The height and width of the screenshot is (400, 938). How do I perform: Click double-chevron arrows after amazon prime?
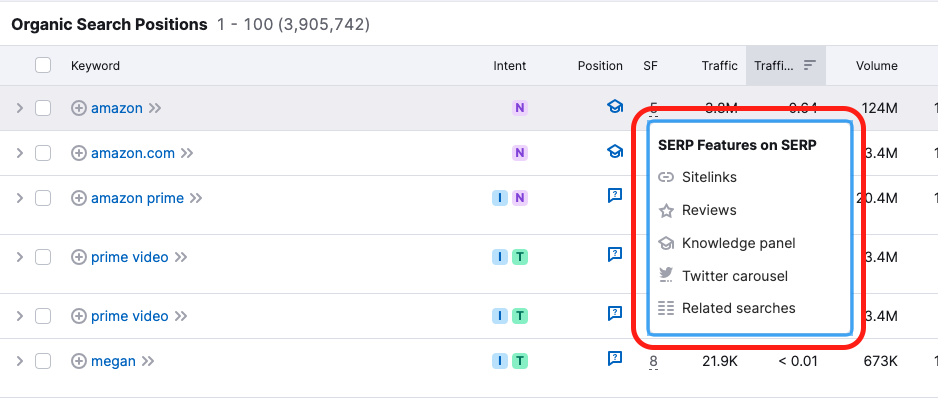point(196,198)
